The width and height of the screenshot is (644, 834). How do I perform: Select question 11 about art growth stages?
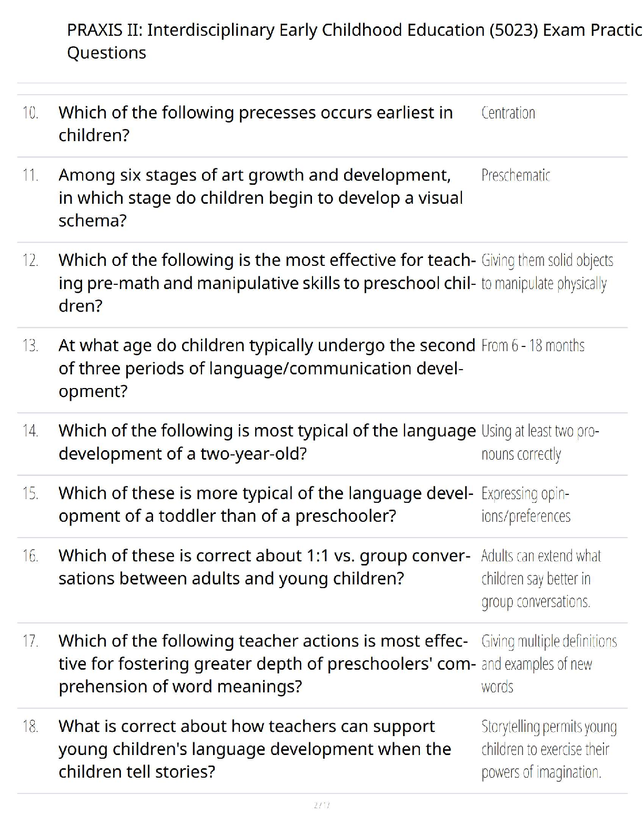click(261, 197)
